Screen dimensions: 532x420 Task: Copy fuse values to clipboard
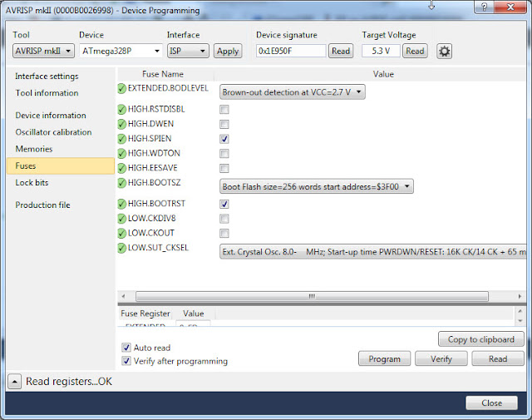481,339
